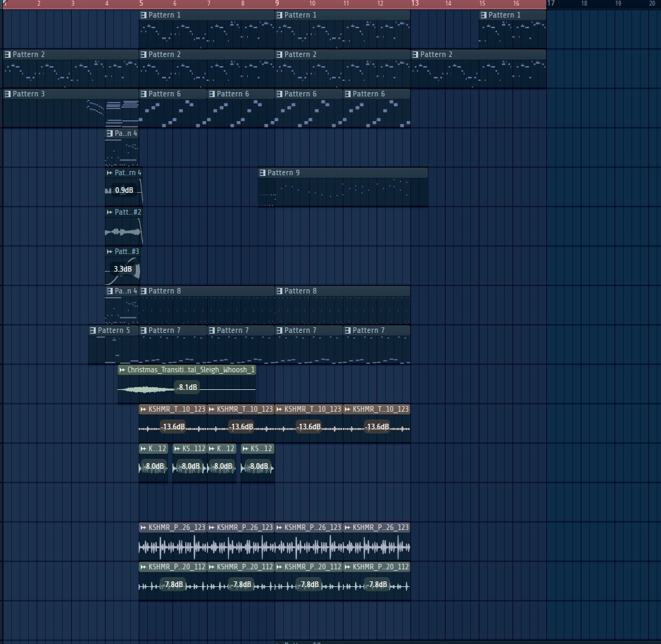
Task: Select the Pattern 7 clip starting at bar 9
Action: (308, 345)
